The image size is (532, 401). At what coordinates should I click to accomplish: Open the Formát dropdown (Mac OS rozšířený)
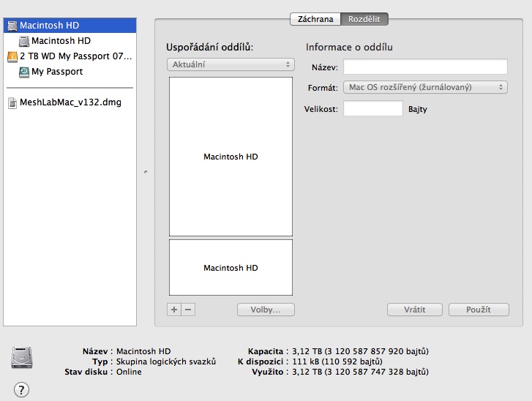pos(425,87)
